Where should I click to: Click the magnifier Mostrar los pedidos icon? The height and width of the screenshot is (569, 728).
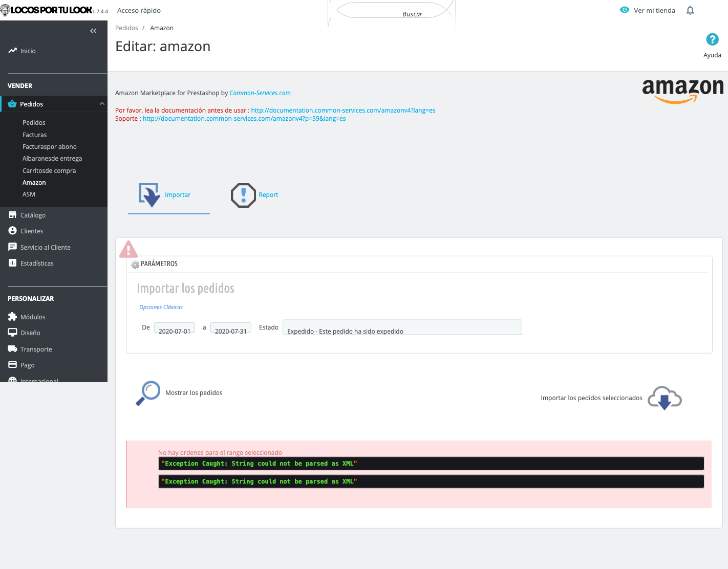148,393
